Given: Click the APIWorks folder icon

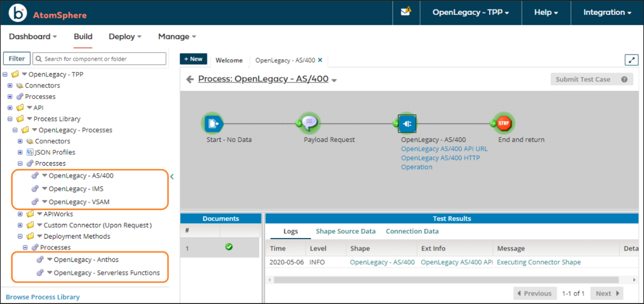Looking at the screenshot, I should point(30,214).
